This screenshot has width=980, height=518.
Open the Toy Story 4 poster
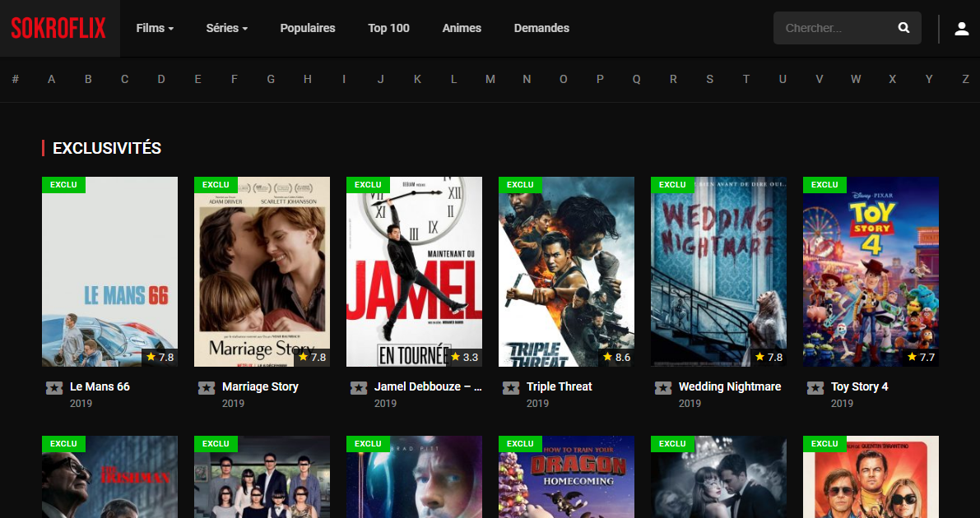[x=871, y=272]
